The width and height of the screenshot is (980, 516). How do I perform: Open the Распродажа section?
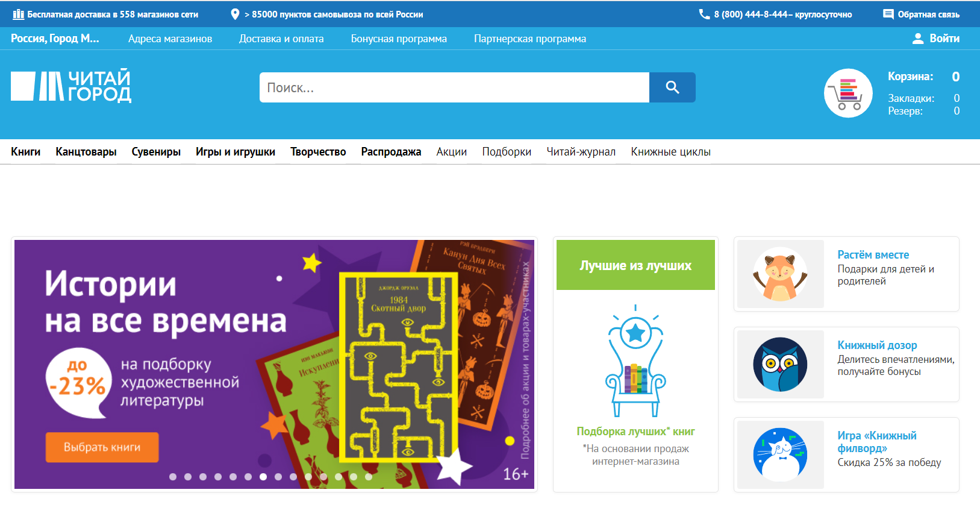391,152
